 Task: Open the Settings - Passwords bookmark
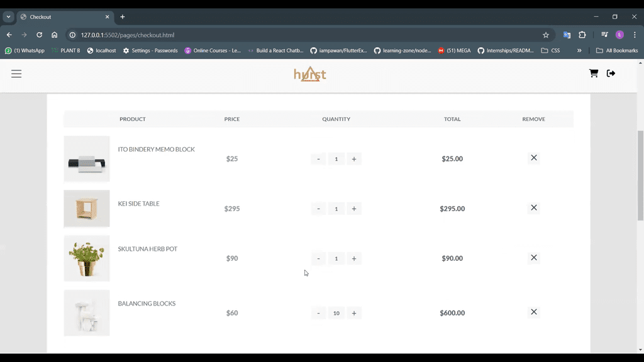150,50
